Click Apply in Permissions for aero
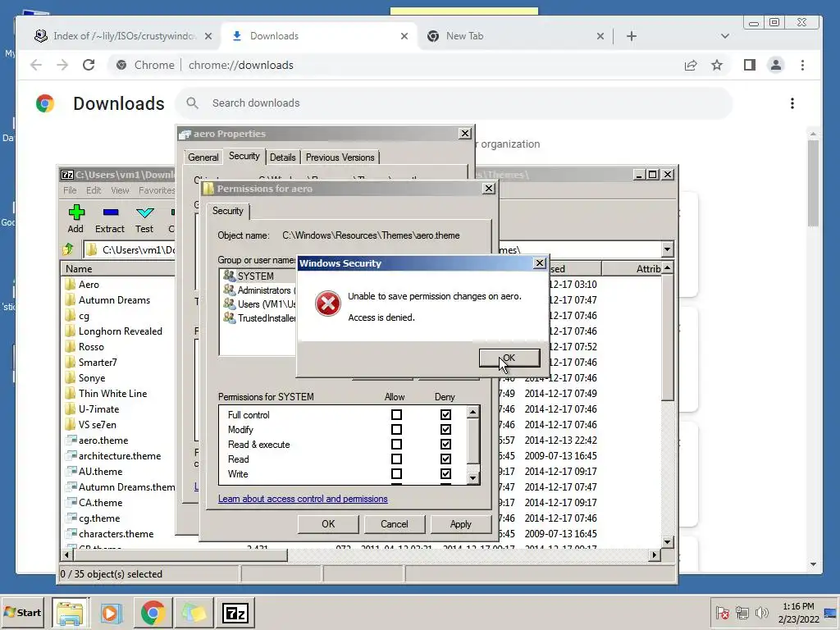840x630 pixels. 461,524
